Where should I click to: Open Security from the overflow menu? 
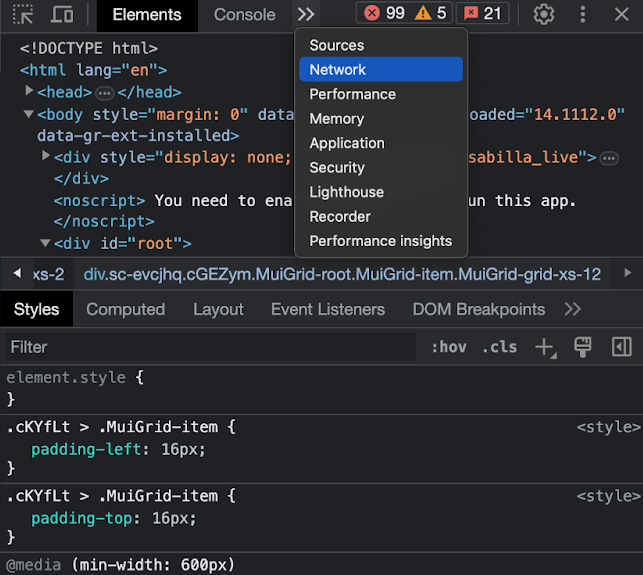coord(381,167)
